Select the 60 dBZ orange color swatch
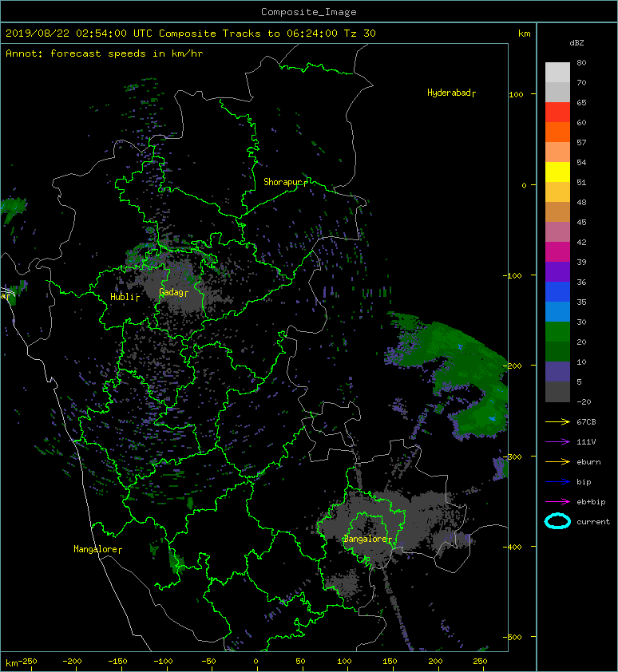Image resolution: width=618 pixels, height=672 pixels. (x=557, y=132)
